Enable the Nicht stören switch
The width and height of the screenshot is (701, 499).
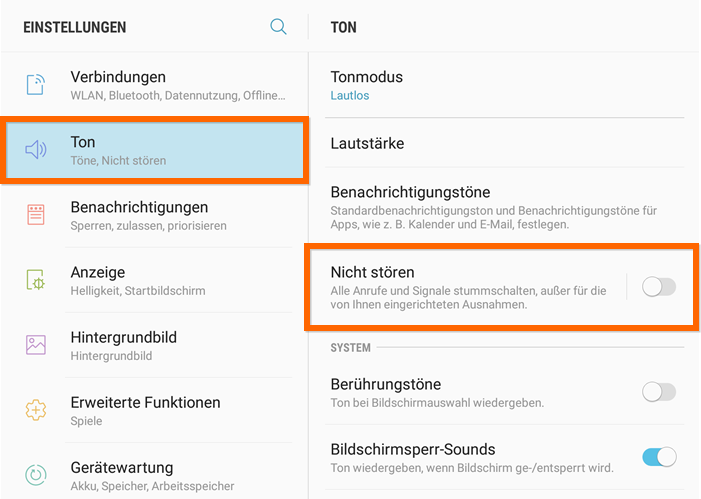pos(659,287)
